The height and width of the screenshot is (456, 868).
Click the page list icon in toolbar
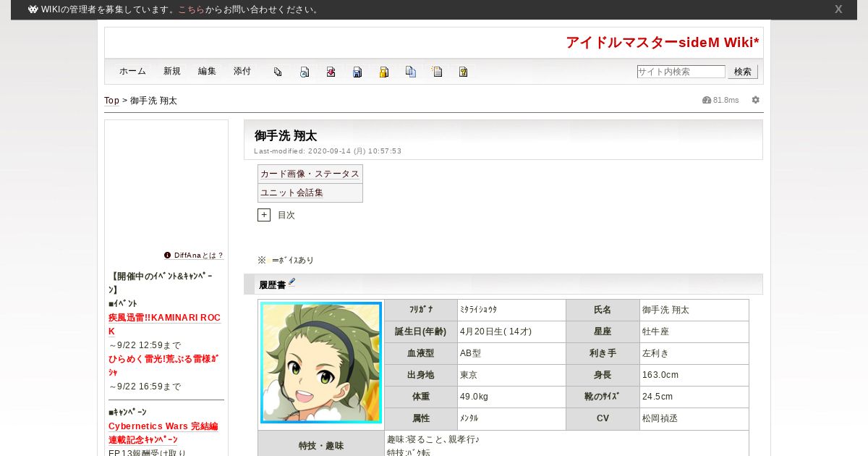278,72
